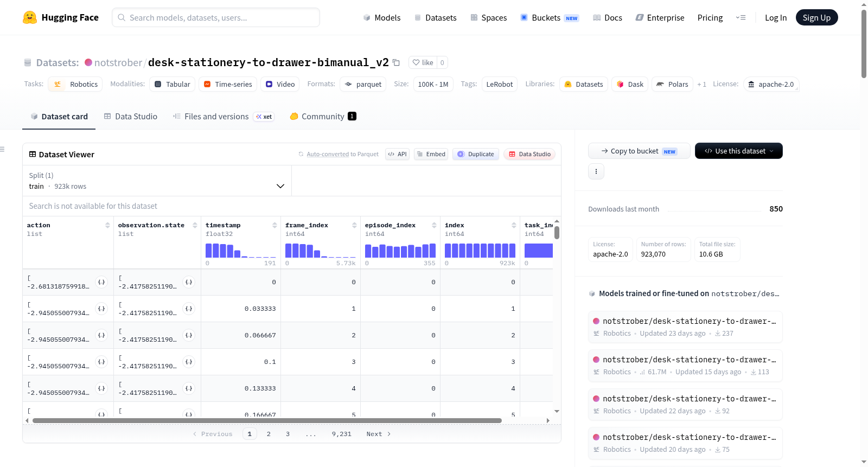Sort by timestamp column sort icon
The image size is (868, 467).
(275, 225)
